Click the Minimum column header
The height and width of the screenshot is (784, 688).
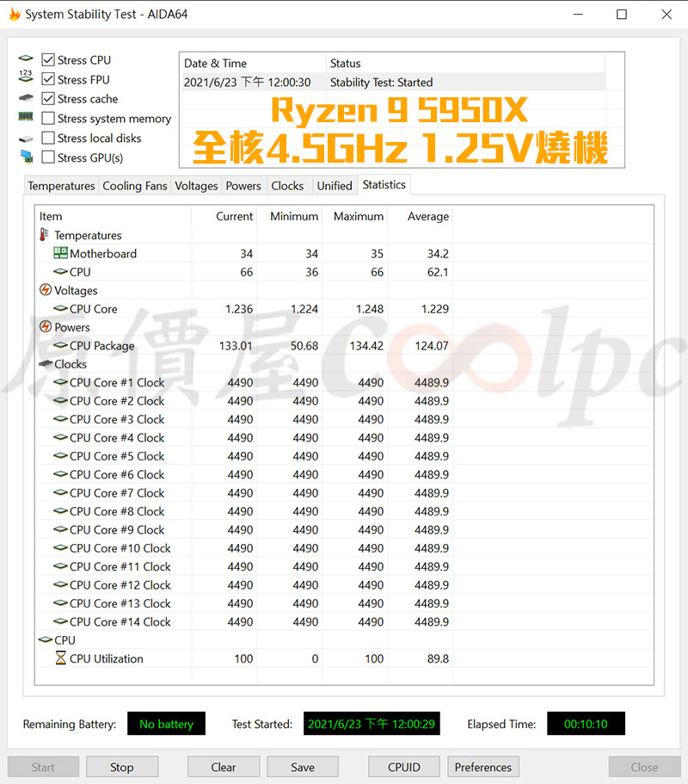290,216
